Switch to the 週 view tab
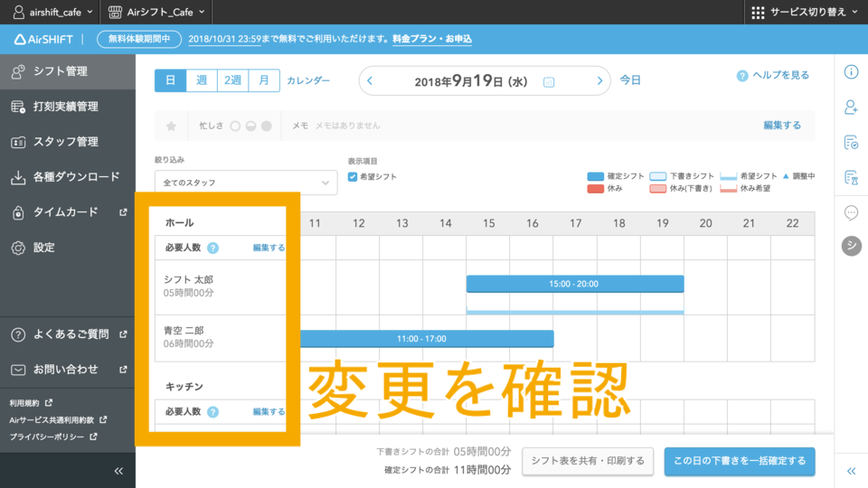The height and width of the screenshot is (488, 868). coord(202,80)
